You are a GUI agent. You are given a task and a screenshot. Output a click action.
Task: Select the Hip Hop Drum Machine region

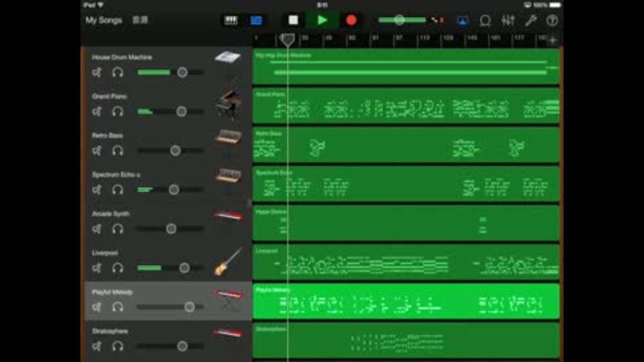(407, 67)
